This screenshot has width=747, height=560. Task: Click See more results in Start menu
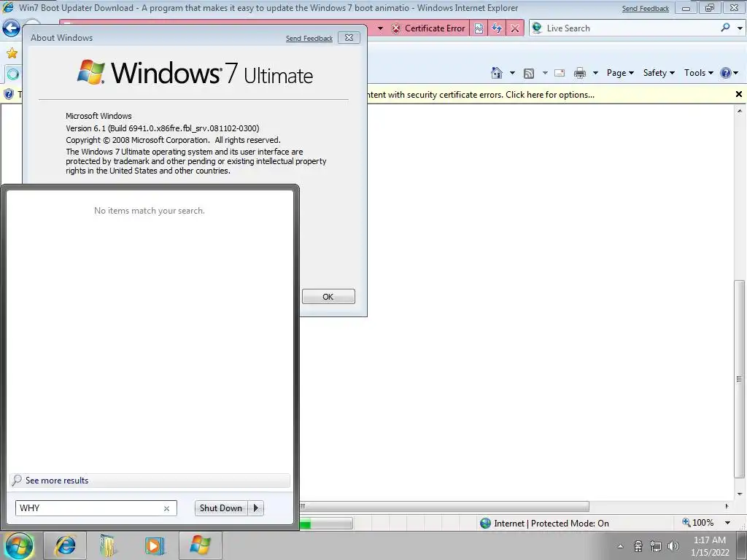pyautogui.click(x=150, y=481)
